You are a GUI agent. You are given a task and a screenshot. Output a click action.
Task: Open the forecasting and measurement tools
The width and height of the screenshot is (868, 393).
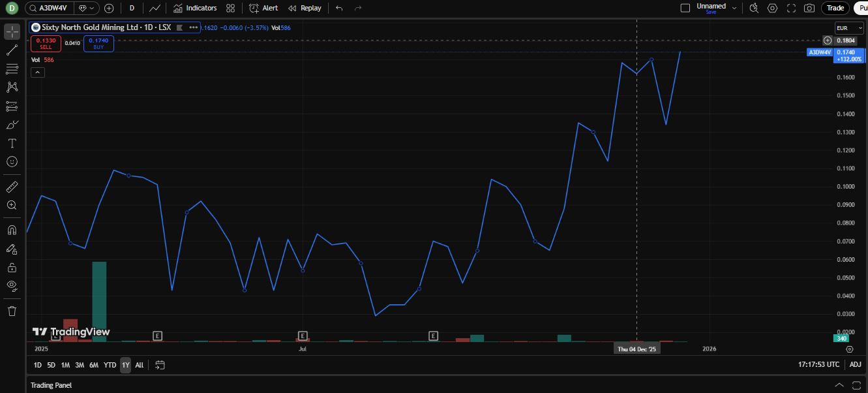[12, 106]
